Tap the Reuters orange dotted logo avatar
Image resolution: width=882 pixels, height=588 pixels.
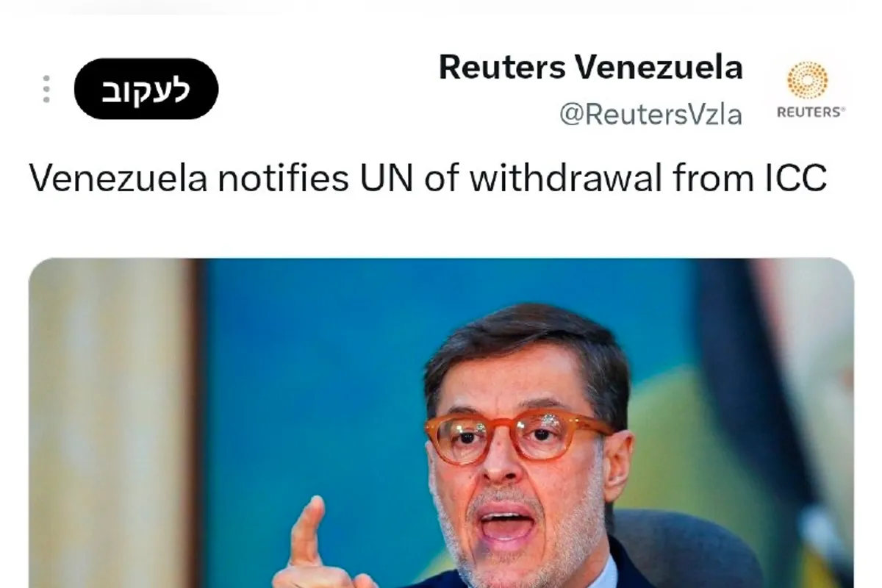click(x=807, y=80)
